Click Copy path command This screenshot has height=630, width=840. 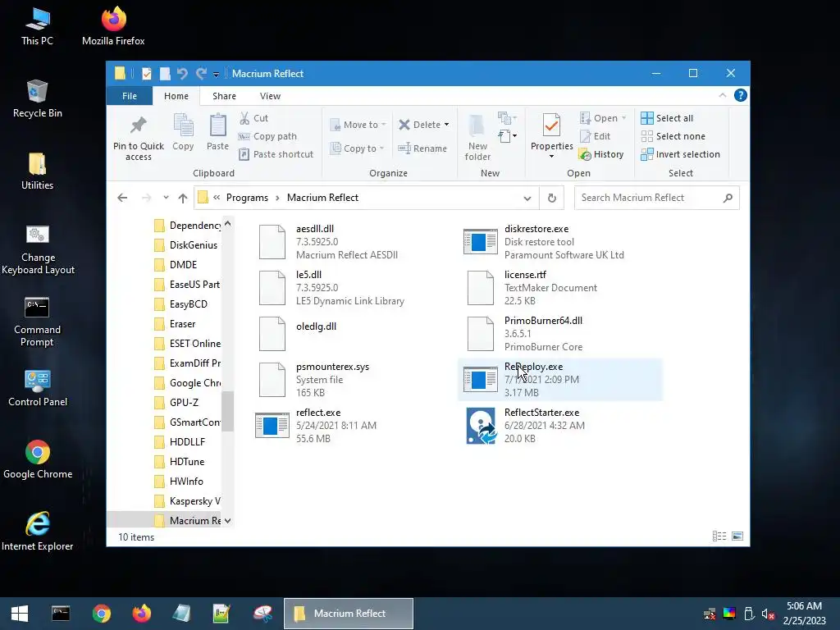(x=267, y=136)
